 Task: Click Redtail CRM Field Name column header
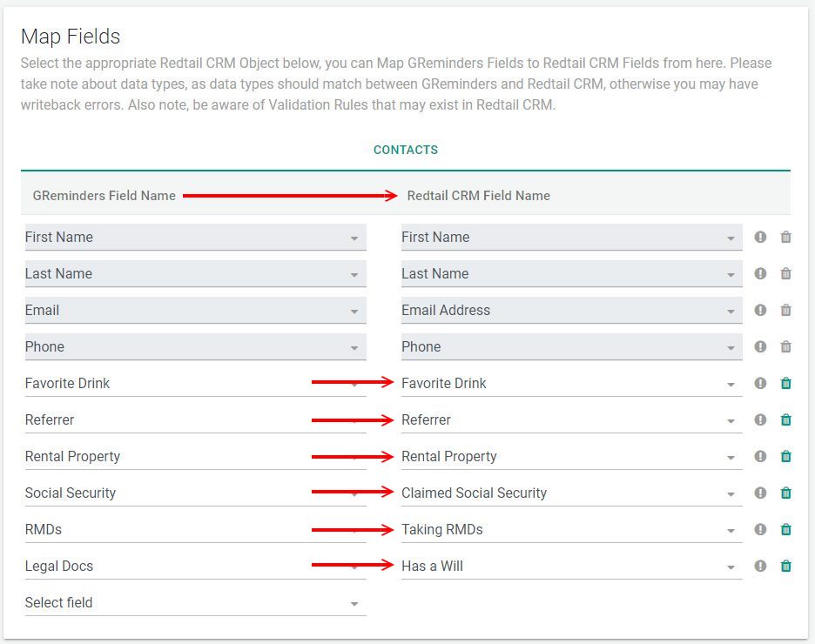(x=478, y=196)
